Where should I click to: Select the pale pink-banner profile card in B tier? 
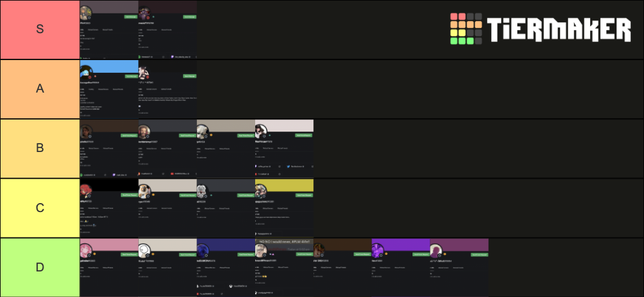coord(284,148)
